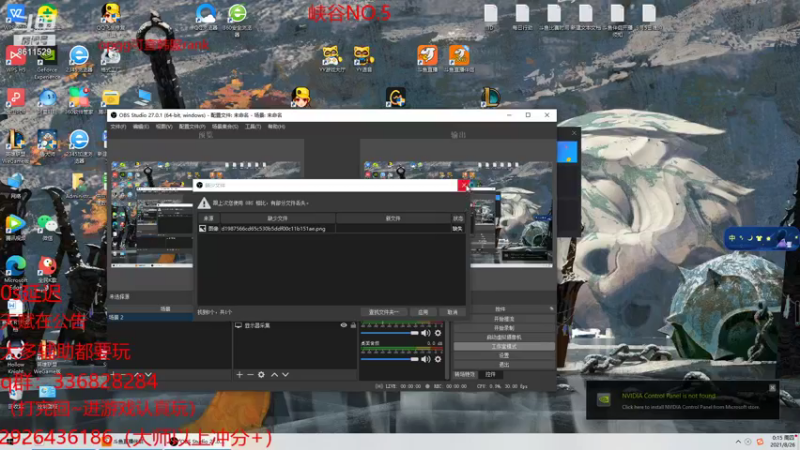Click the empty new file cell of the png row
Image resolution: width=800 pixels, height=450 pixels.
click(393, 229)
